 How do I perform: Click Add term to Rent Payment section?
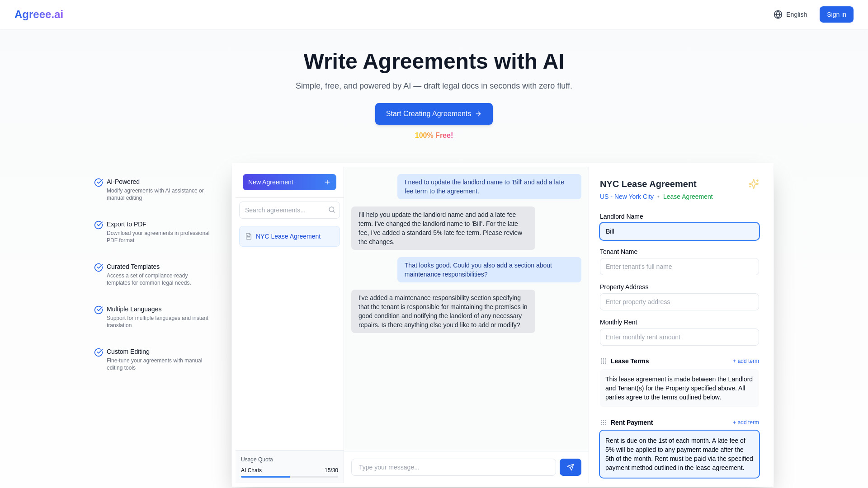[x=746, y=422]
